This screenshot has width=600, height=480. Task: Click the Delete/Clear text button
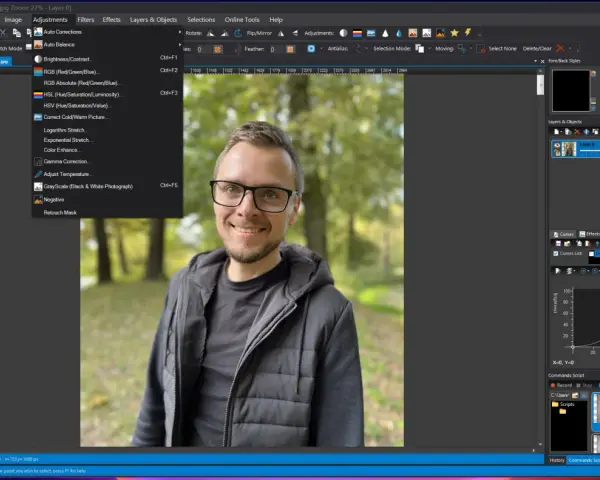(537, 49)
